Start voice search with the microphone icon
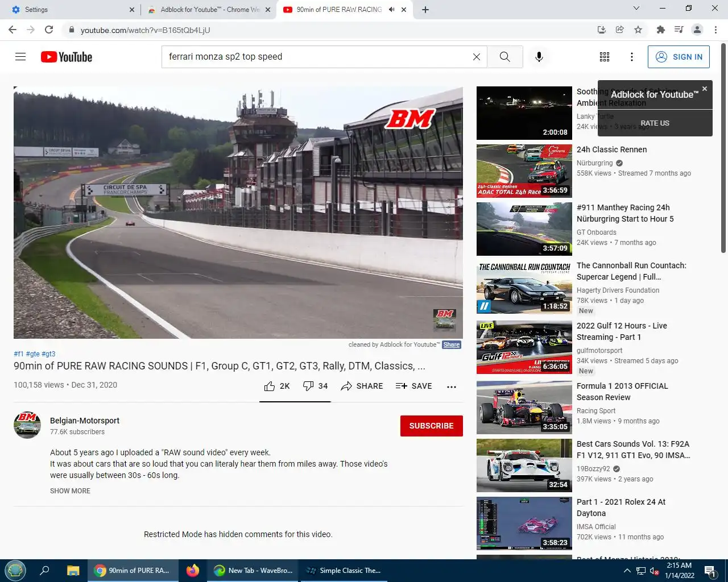This screenshot has height=582, width=728. [x=539, y=57]
